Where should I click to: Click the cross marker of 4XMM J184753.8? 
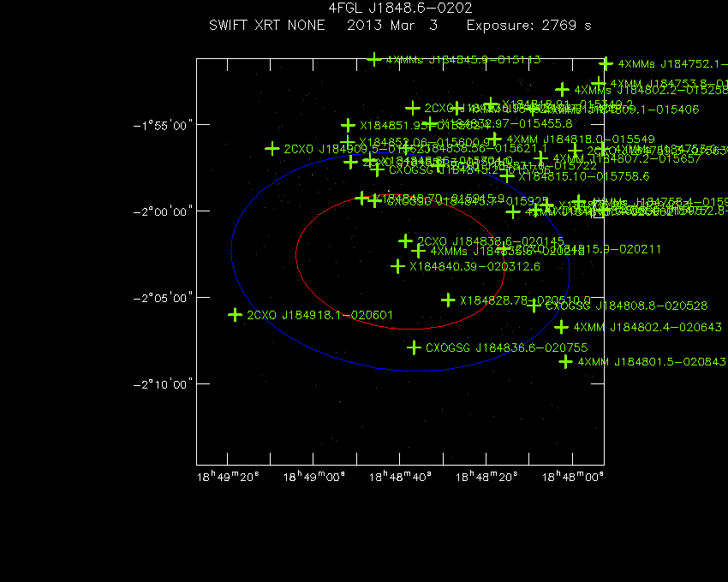click(599, 84)
